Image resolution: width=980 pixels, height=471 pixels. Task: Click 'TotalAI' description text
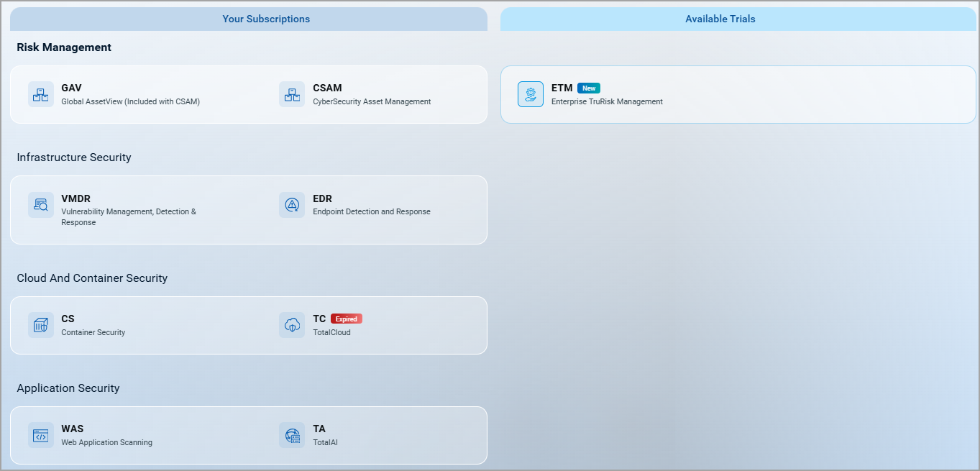click(325, 442)
